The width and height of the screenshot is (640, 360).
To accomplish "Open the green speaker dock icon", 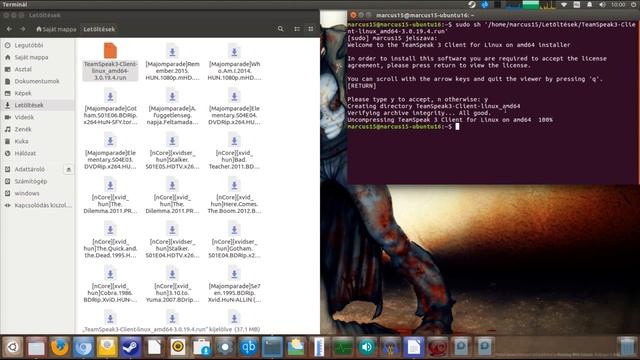I will coord(367,347).
